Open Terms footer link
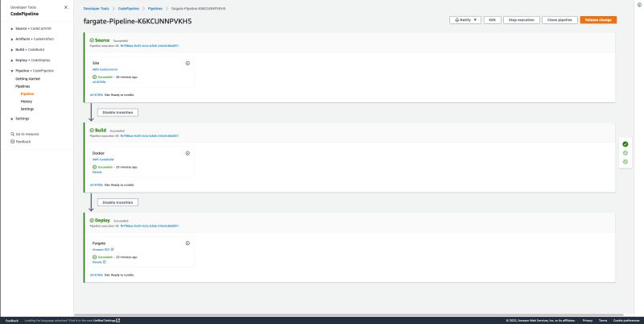644x324 pixels. click(x=602, y=320)
